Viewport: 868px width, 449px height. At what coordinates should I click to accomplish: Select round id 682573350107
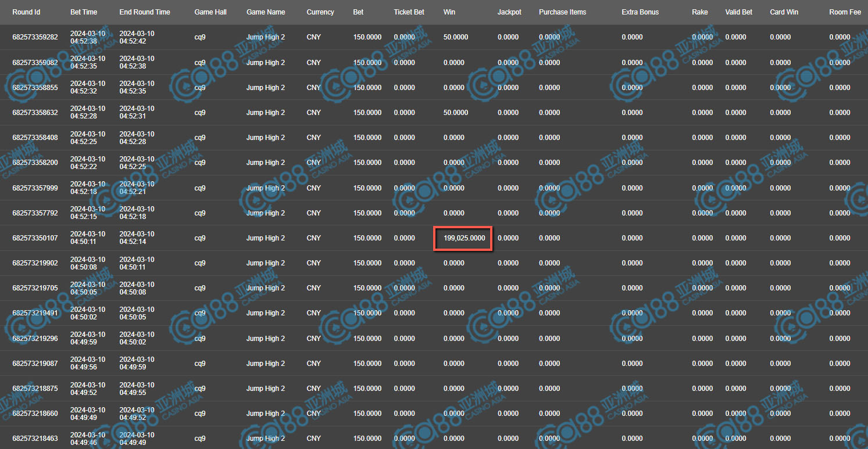tap(35, 238)
